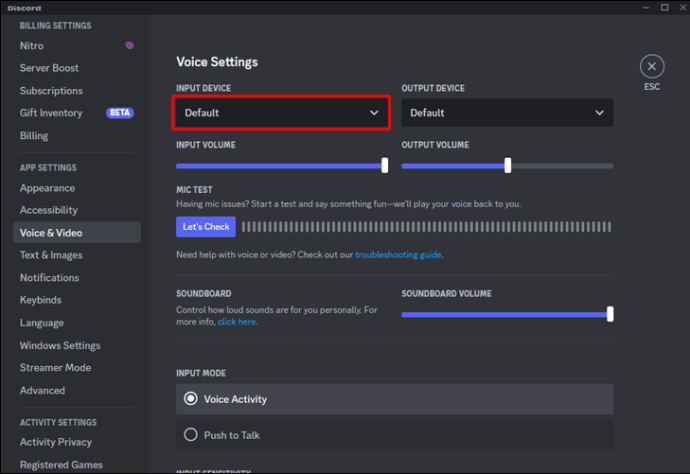Open Gift Inventory page
The width and height of the screenshot is (690, 474).
tap(51, 113)
